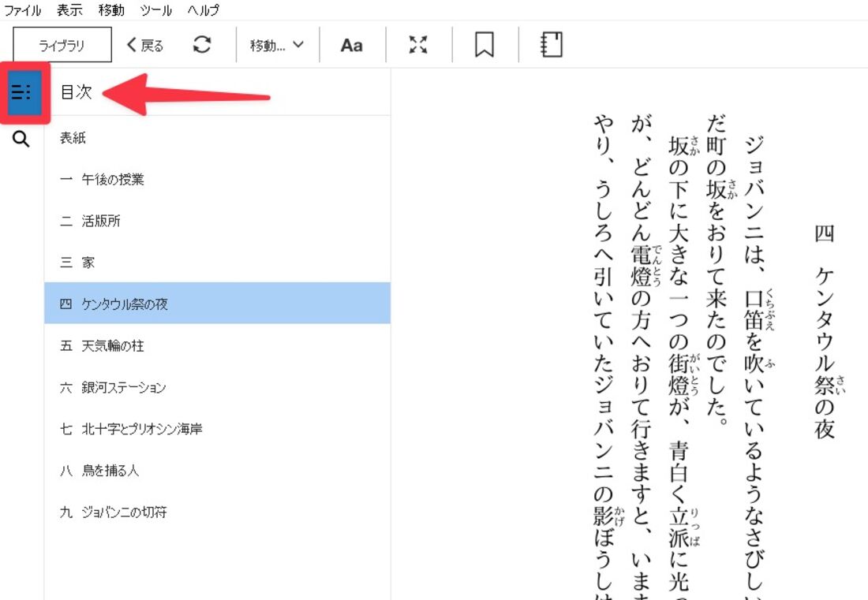Jump to 七 北十字とプリオシン海岸 chapter

click(217, 429)
